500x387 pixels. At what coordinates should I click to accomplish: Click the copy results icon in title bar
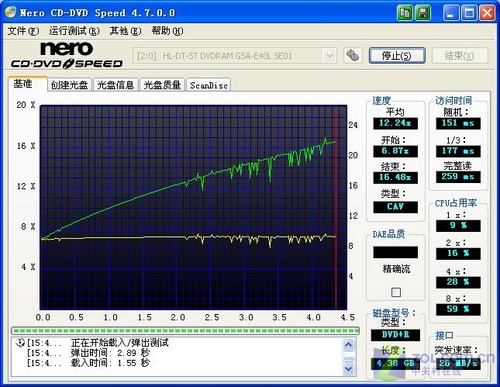405,13
